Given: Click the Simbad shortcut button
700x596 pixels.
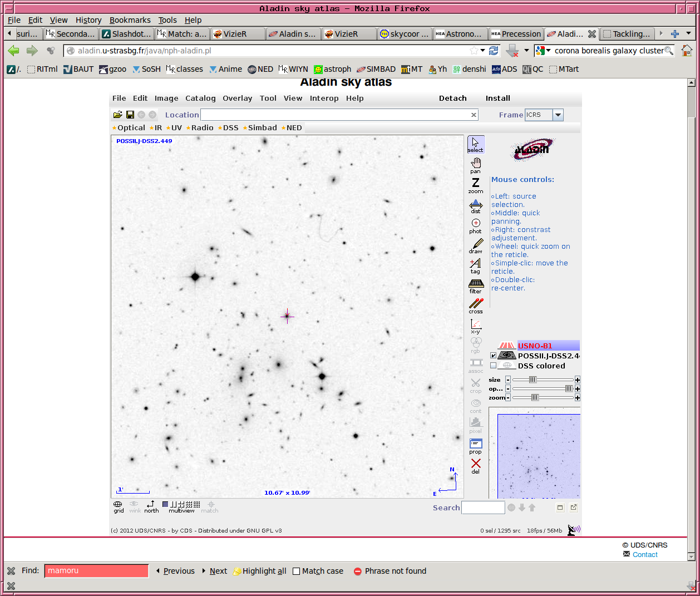Looking at the screenshot, I should point(262,128).
